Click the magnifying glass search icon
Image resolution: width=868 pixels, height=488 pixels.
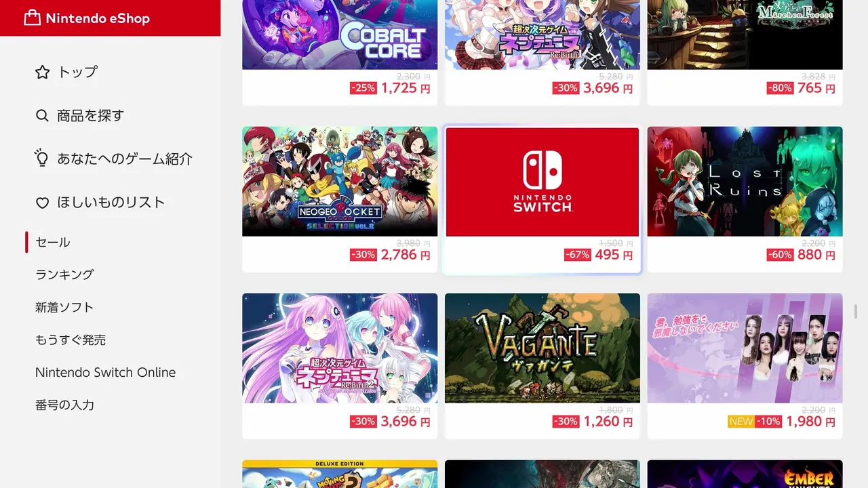click(43, 115)
